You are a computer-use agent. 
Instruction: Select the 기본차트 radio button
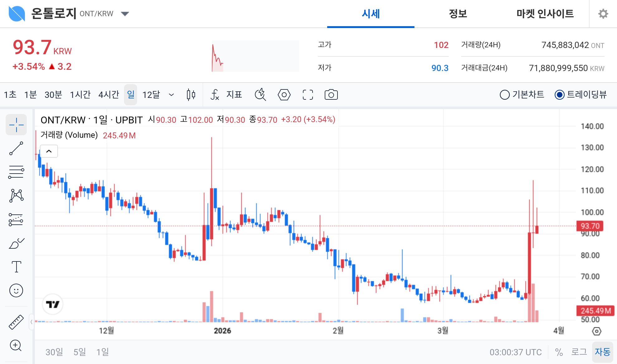[x=505, y=95]
